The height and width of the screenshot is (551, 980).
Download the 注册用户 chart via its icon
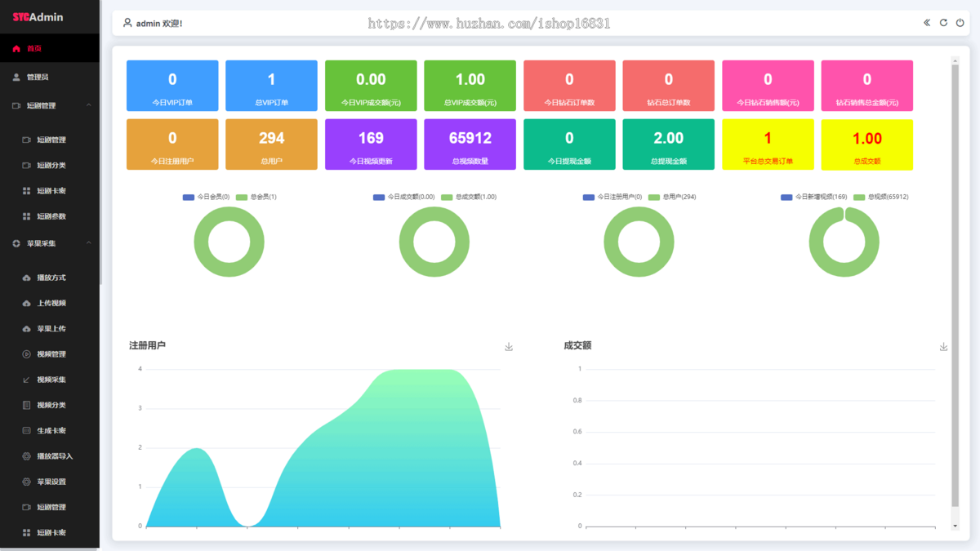point(509,347)
